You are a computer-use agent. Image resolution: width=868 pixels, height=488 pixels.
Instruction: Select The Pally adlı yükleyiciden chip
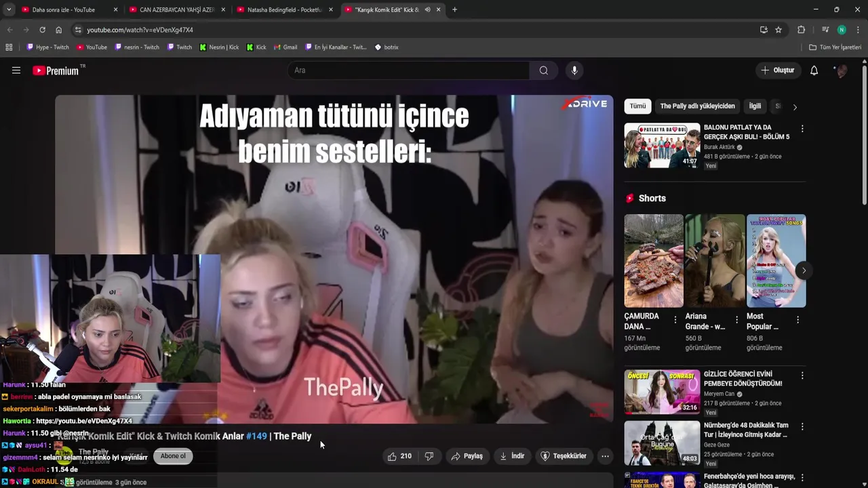[697, 106]
